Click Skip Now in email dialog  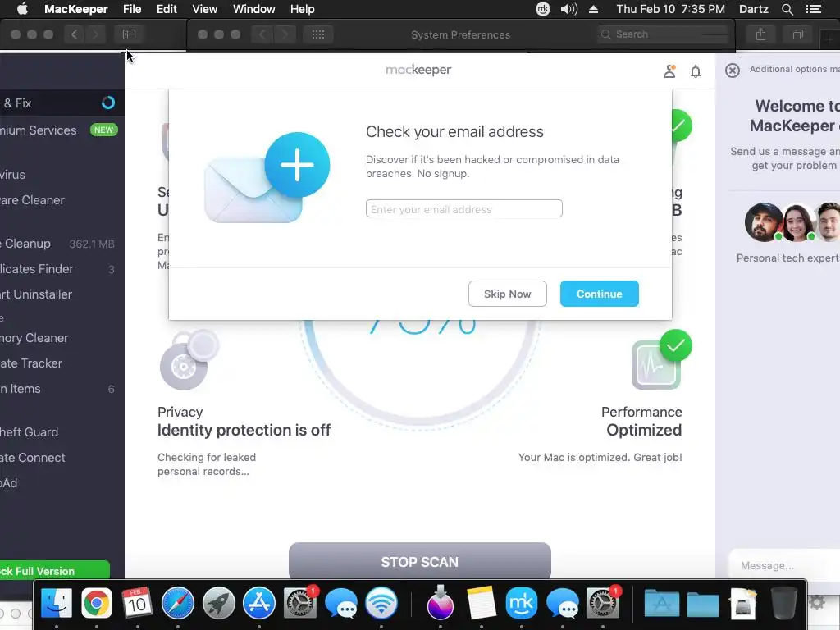pos(507,294)
